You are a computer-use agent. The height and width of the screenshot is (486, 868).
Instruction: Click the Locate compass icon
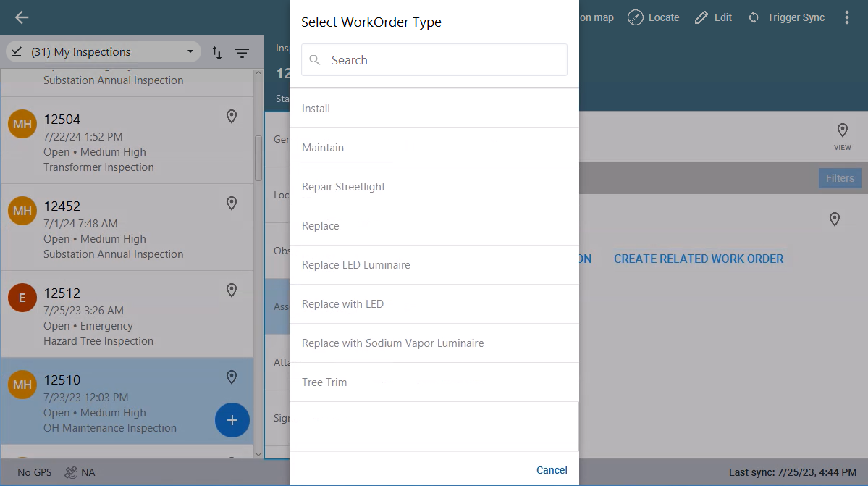pos(636,17)
